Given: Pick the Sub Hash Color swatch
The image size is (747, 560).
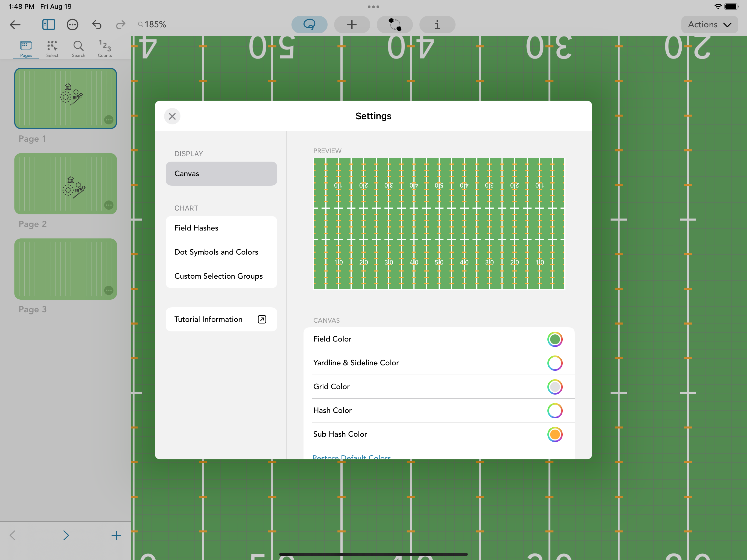Looking at the screenshot, I should tap(555, 434).
